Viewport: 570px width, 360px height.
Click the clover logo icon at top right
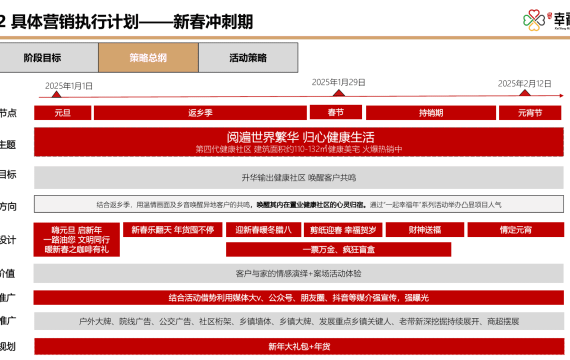534,20
